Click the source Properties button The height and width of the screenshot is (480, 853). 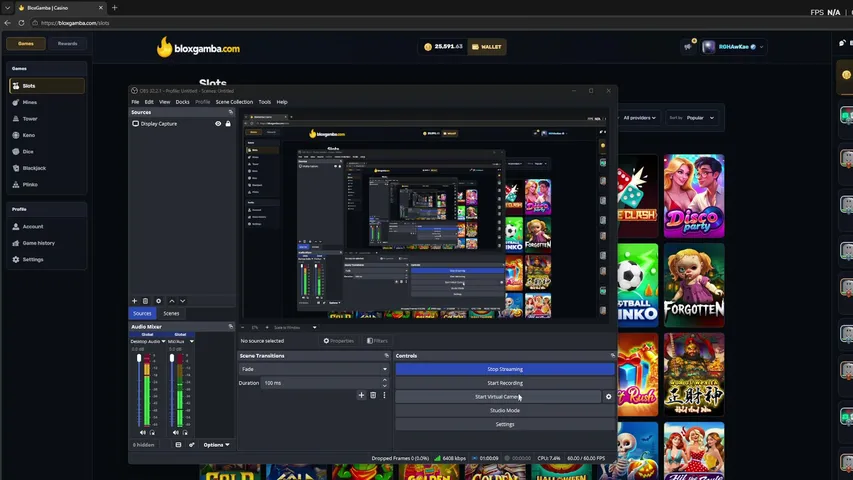pyautogui.click(x=339, y=341)
